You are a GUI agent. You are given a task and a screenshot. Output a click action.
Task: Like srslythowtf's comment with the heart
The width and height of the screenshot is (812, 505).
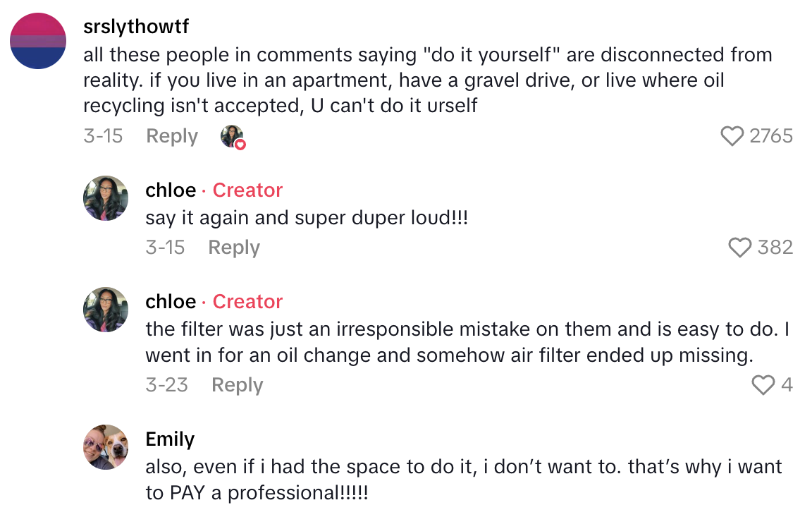[733, 136]
